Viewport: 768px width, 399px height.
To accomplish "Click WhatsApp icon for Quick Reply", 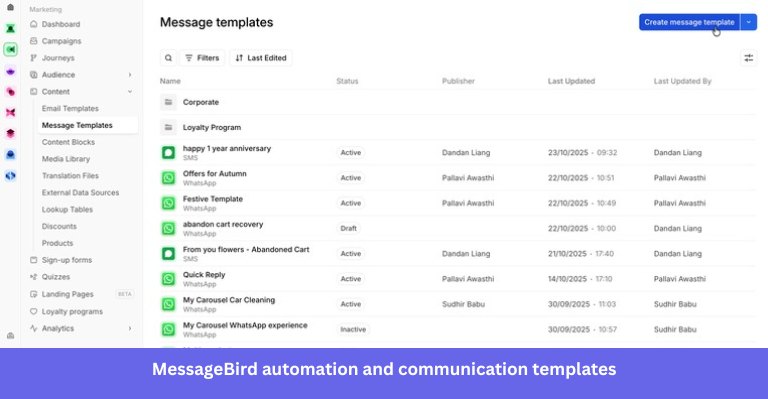I will click(x=168, y=279).
